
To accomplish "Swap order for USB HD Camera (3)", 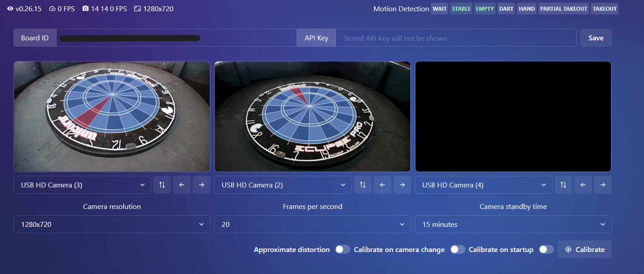I will [162, 185].
